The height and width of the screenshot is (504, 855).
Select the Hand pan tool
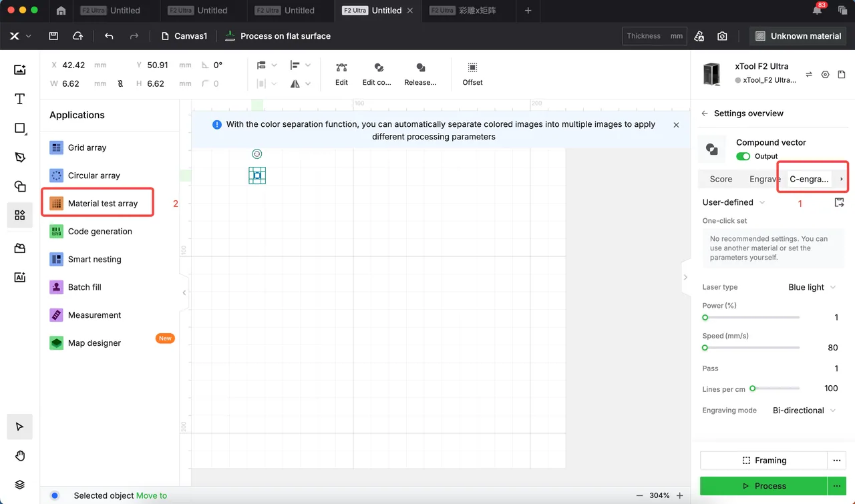tap(20, 456)
